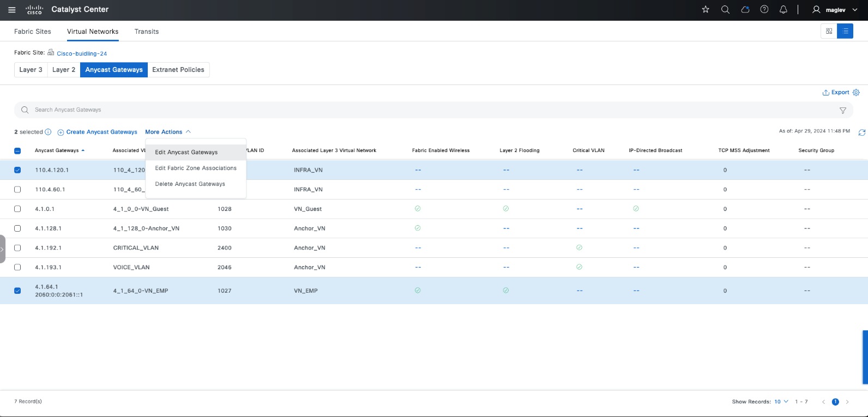Switch to the Layer 3 tab
Screen dimensions: 868x417
(31, 70)
